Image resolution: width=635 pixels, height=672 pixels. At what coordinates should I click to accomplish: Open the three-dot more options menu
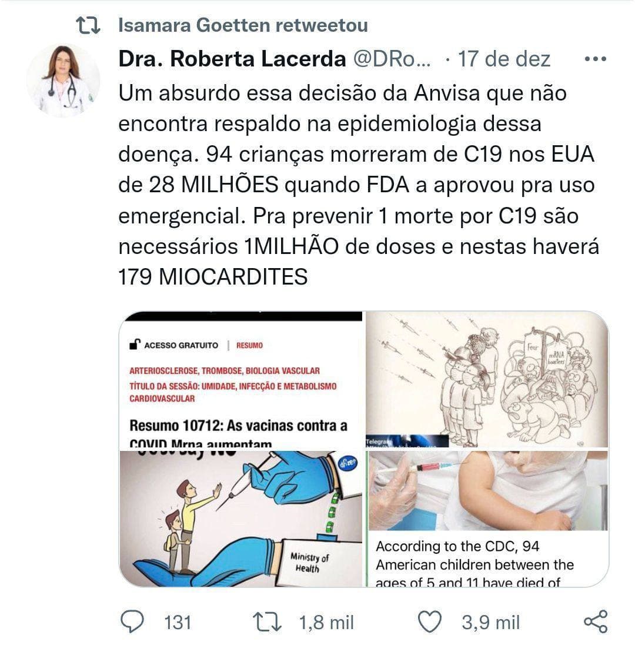point(596,59)
